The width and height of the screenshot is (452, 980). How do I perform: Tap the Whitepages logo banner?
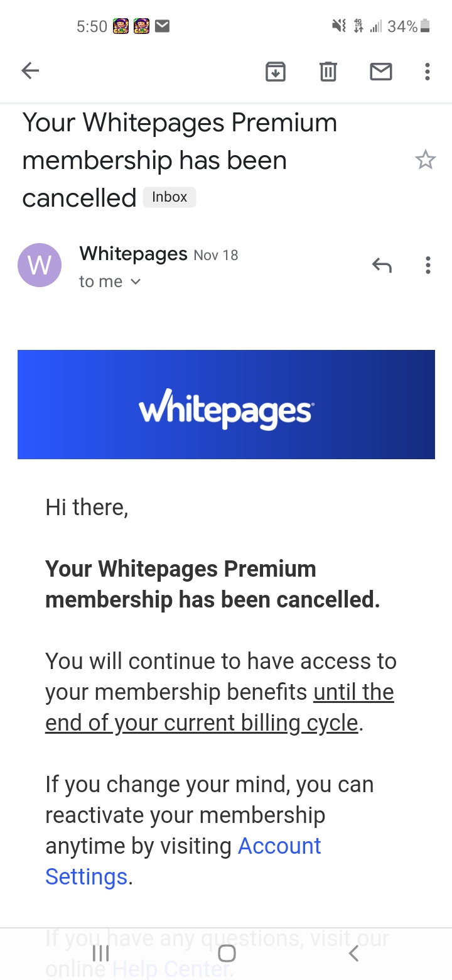226,405
